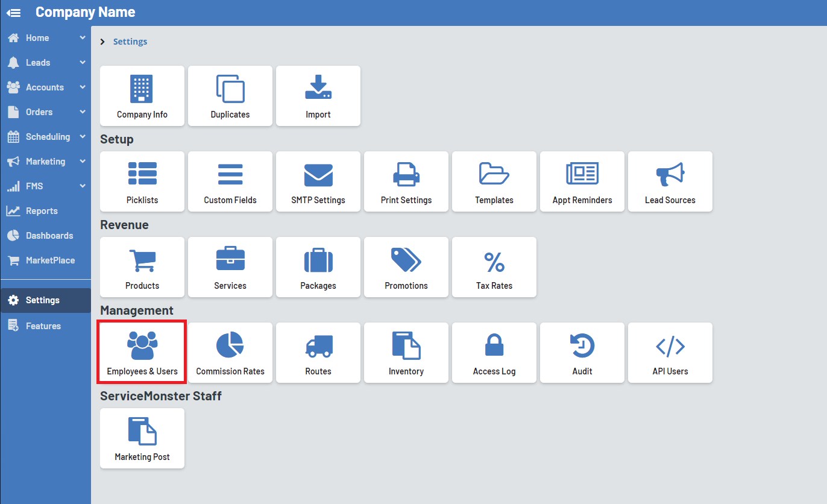The height and width of the screenshot is (504, 827).
Task: Click the Lead Sources megaphone icon
Action: [x=670, y=174]
